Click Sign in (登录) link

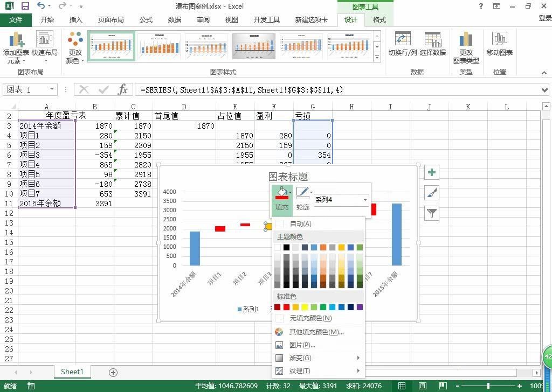tap(545, 18)
